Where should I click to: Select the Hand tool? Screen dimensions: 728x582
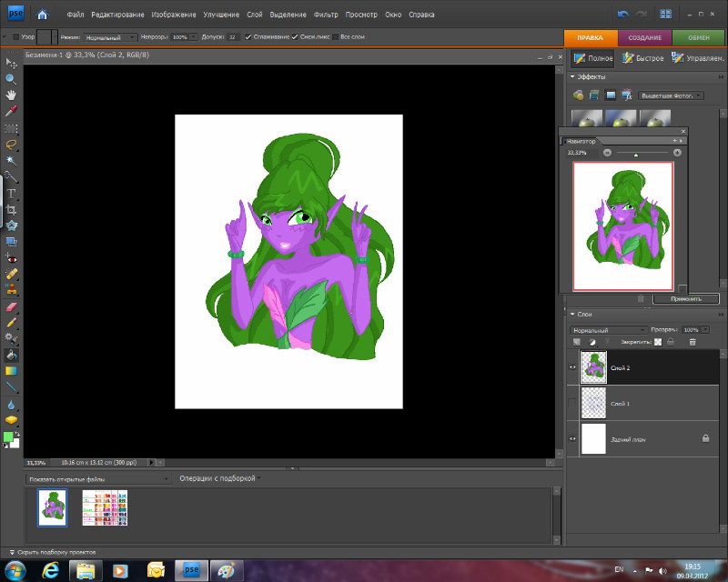pos(11,95)
